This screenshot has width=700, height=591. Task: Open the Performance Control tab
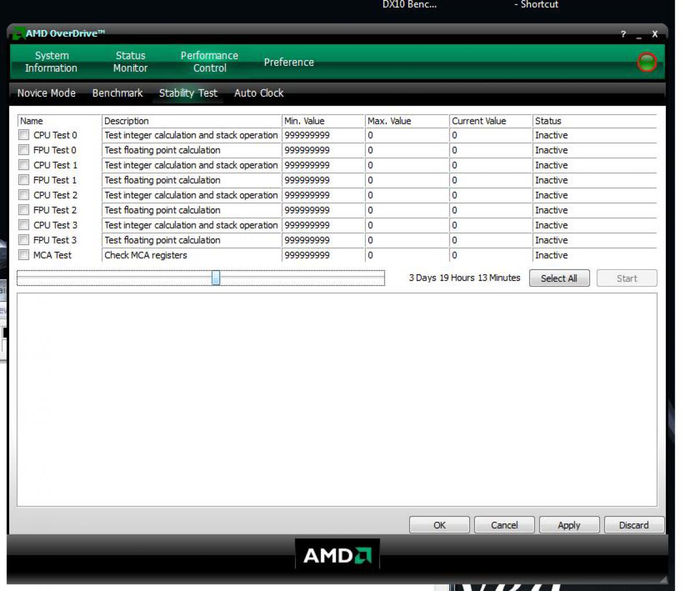tap(209, 62)
